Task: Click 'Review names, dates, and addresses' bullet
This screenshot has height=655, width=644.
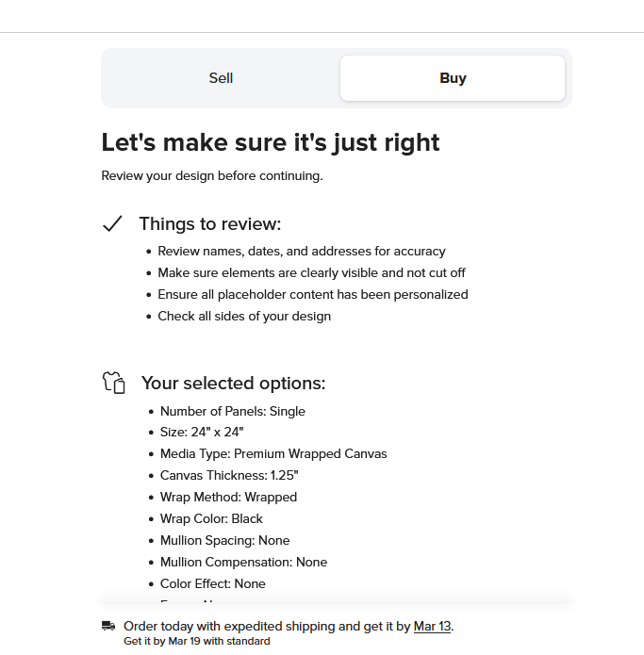Action: click(302, 251)
